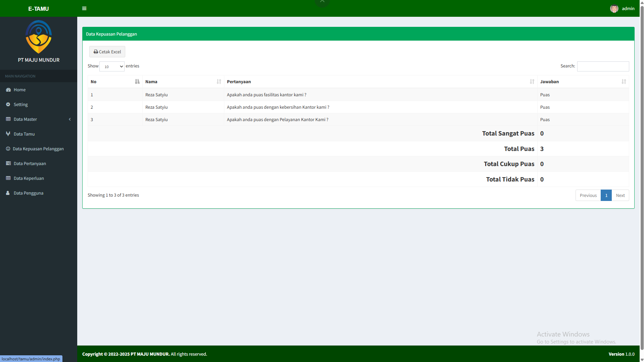Screen dimensions: 644x362
Task: Sort by the Pertanyaan column sort icon
Action: coord(532,82)
